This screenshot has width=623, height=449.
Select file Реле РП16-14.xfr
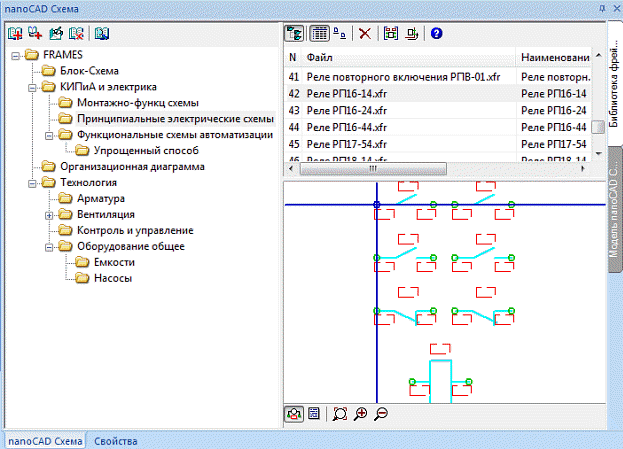(346, 94)
